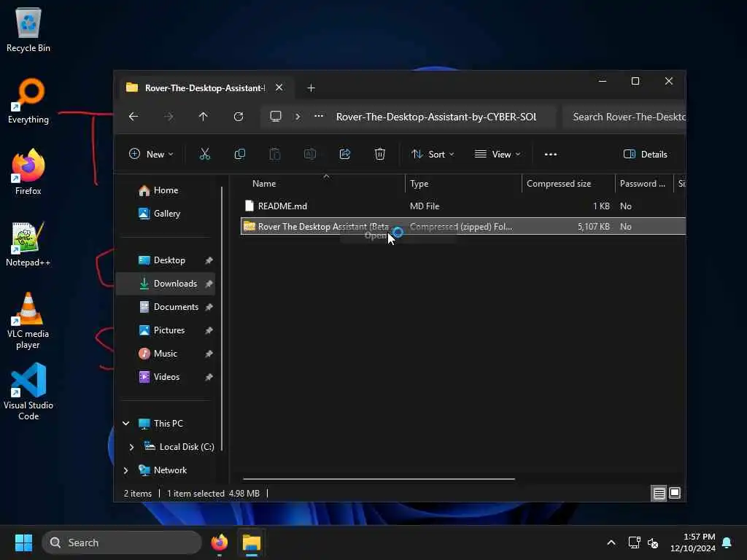This screenshot has width=747, height=560.
Task: Sort by Compressed size column header
Action: tap(568, 183)
